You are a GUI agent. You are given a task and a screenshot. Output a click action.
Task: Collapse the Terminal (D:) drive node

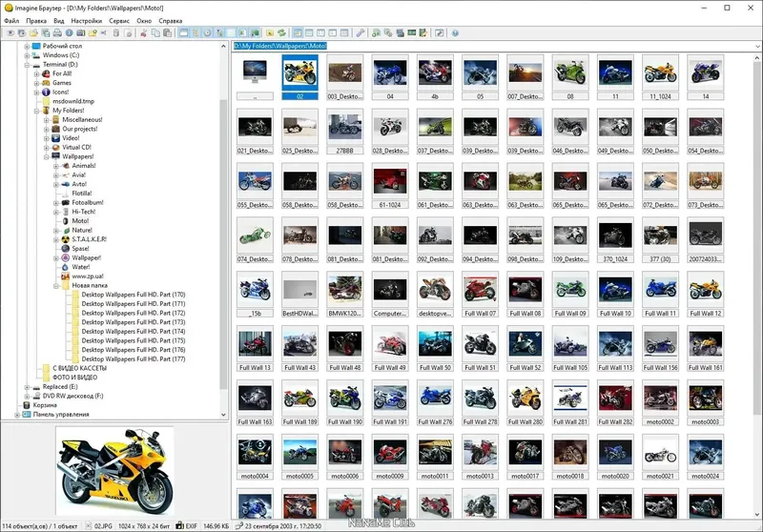(x=27, y=65)
